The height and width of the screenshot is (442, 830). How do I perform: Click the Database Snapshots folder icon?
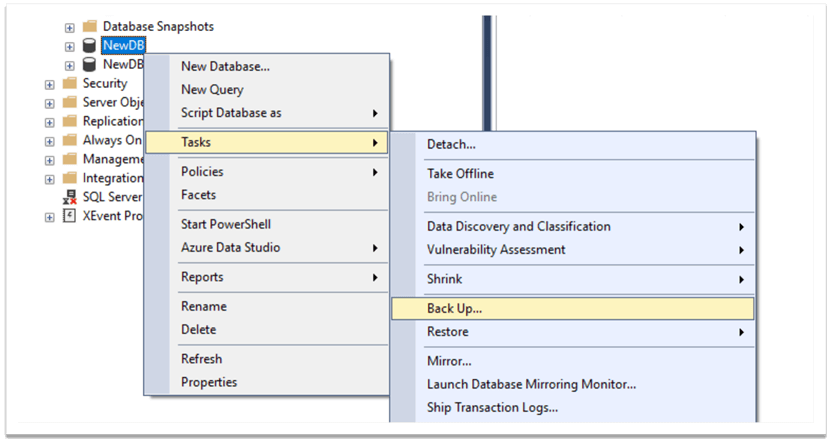point(89,26)
